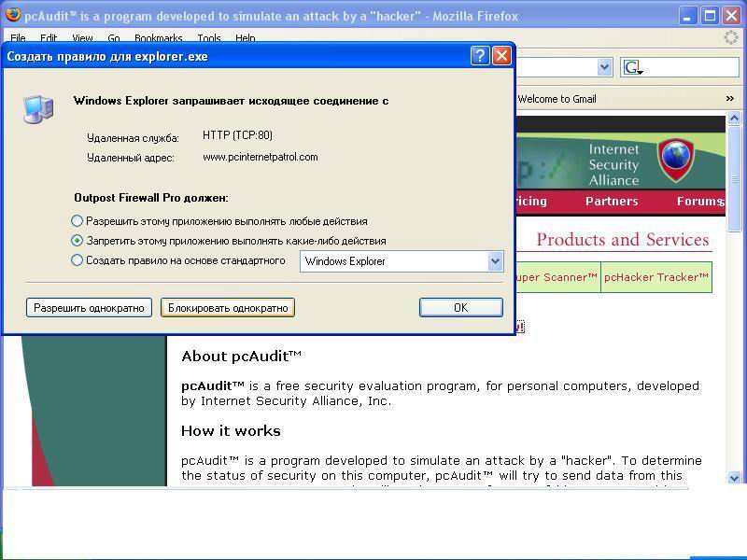Screen dimensions: 747x560
Task: Open the Tools menu in Firefox
Action: pos(209,37)
